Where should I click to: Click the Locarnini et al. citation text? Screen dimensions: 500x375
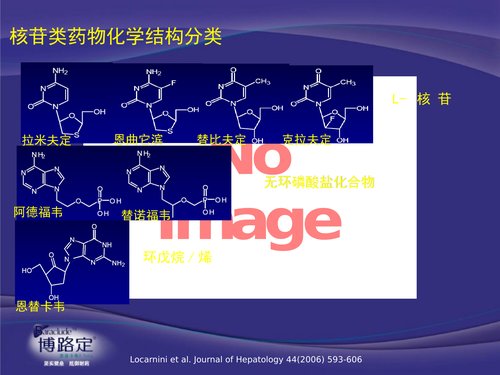[246, 359]
